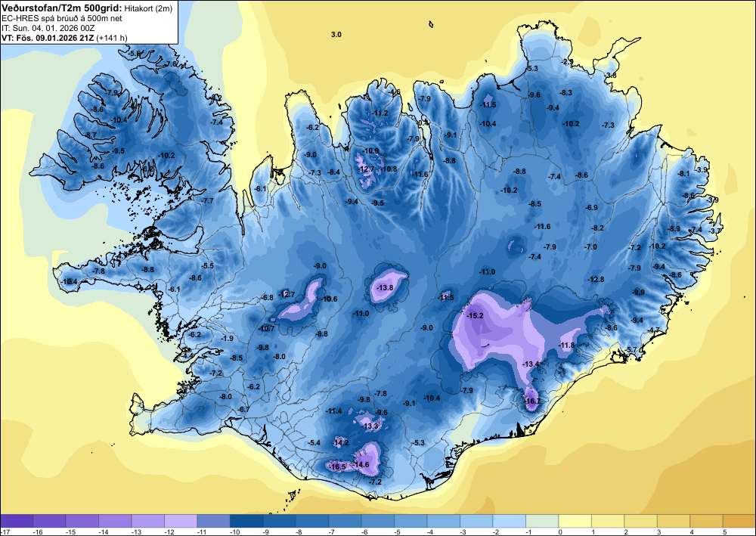Viewport: 756px width, 536px height.
Task: Click the -2.9 temperature value
Action: [x=568, y=62]
